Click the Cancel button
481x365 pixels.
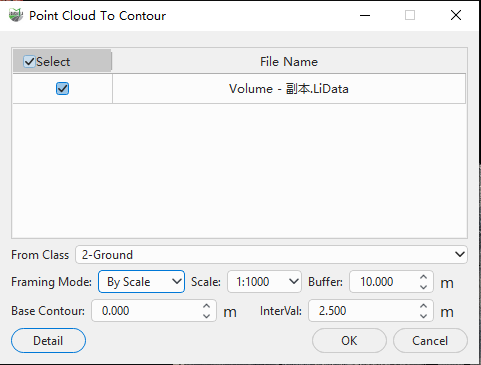coord(430,341)
